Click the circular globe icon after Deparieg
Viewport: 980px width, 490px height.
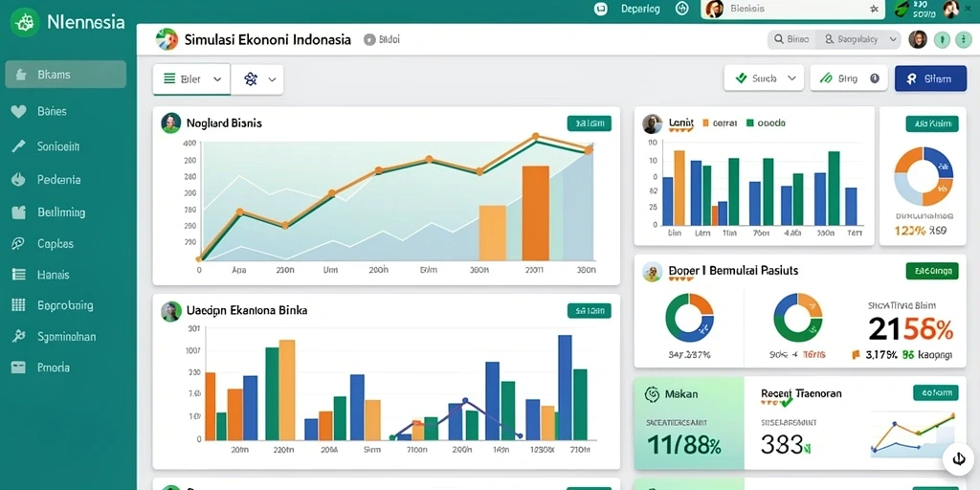coord(681,9)
